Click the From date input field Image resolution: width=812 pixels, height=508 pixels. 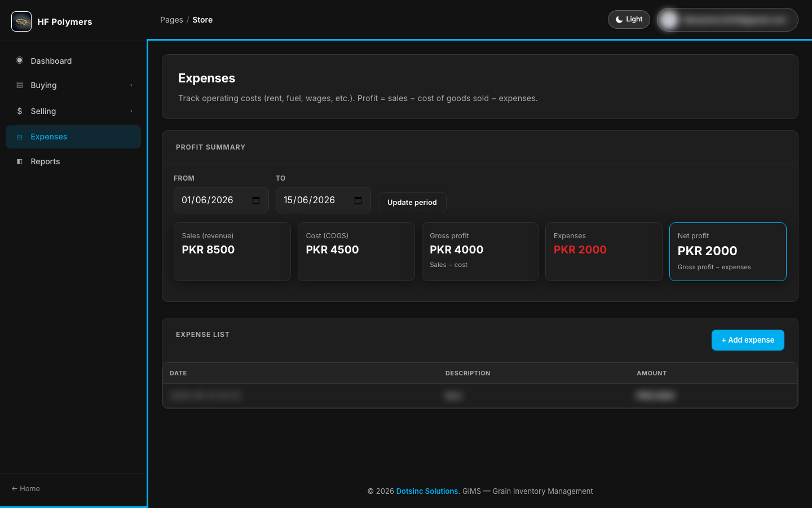tap(221, 200)
